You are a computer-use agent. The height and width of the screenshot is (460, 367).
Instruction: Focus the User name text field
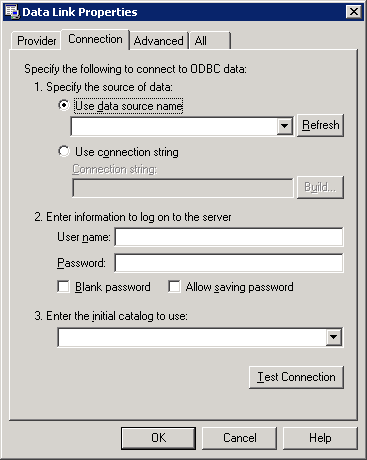229,237
